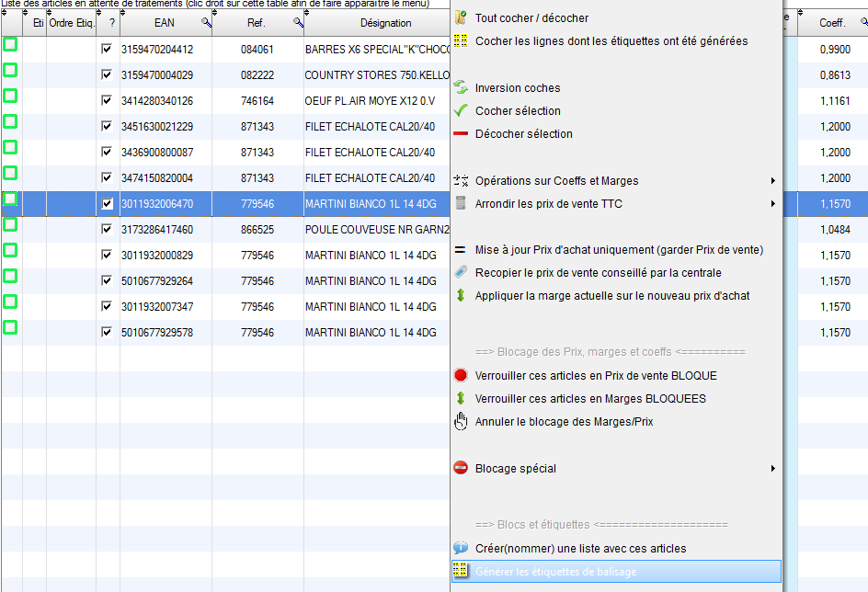Expand 'Opérations sur Coeffs et Marges' submenu
This screenshot has height=592, width=868.
pos(772,180)
